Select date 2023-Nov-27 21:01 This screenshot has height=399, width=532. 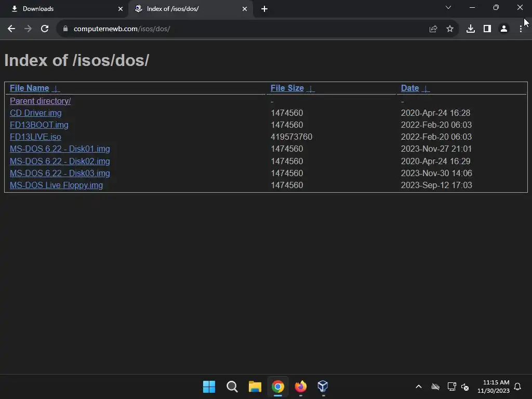(436, 149)
